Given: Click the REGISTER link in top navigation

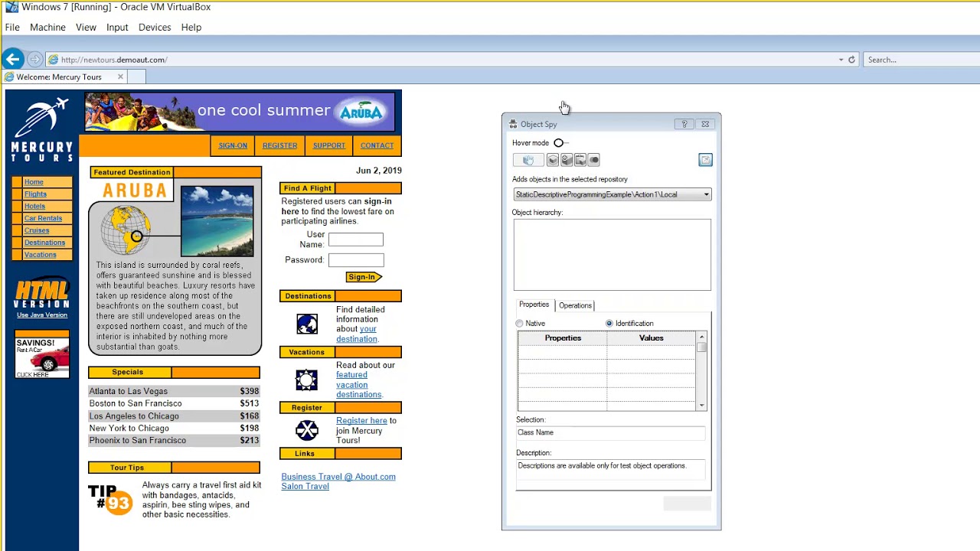Looking at the screenshot, I should point(279,145).
